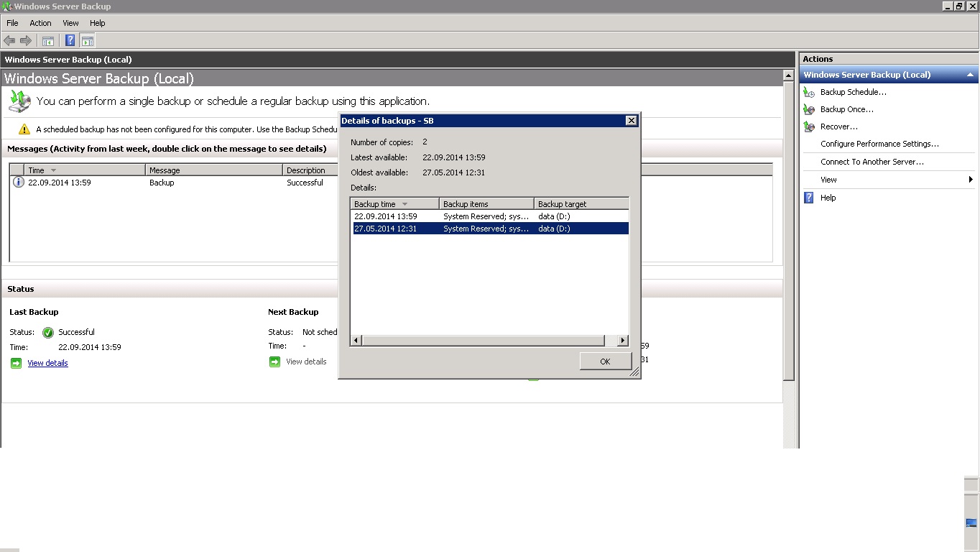Restore down the main window

coord(959,6)
